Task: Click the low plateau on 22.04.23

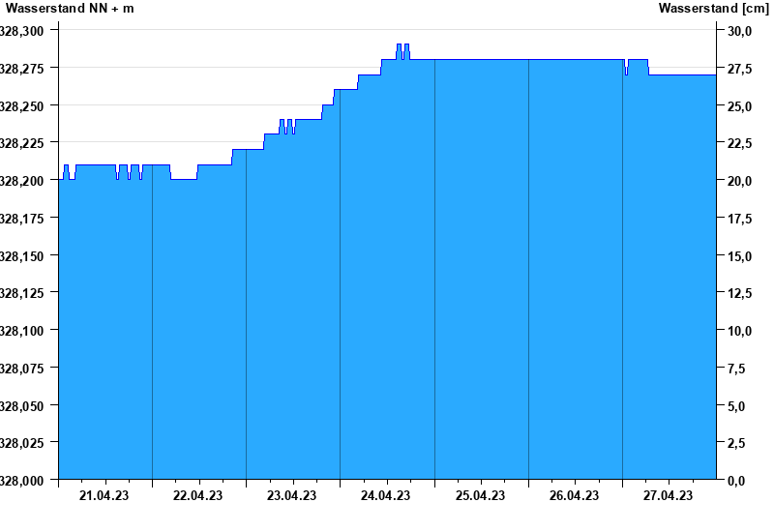Action: tap(184, 179)
